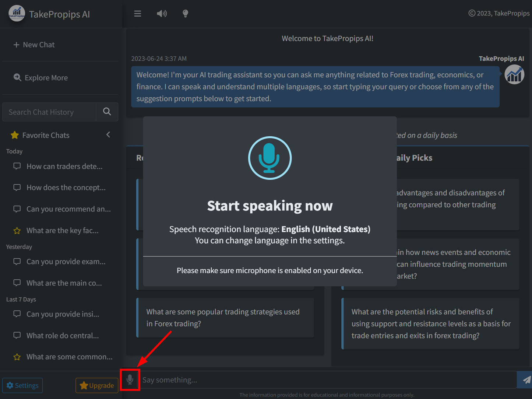532x399 pixels.
Task: Select prompt about support and resistance levels
Action: point(430,323)
